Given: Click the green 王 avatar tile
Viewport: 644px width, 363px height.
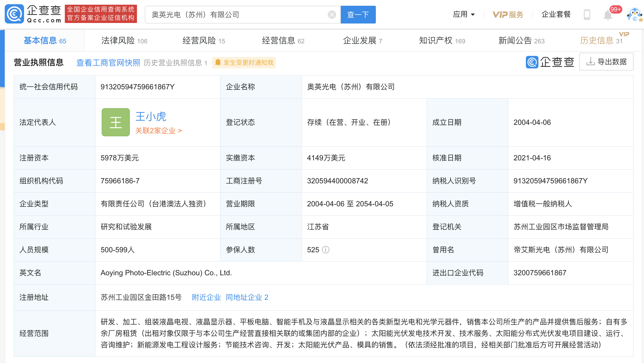Looking at the screenshot, I should click(x=116, y=122).
